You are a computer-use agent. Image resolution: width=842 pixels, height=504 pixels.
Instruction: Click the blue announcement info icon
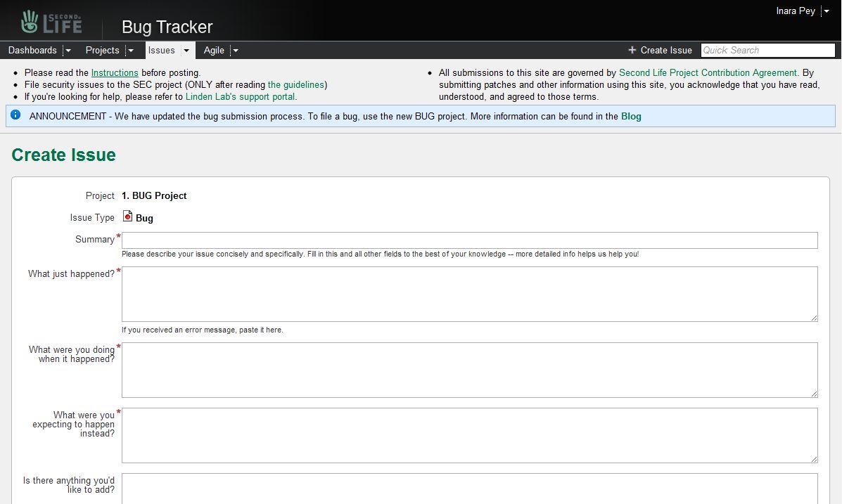pos(15,115)
